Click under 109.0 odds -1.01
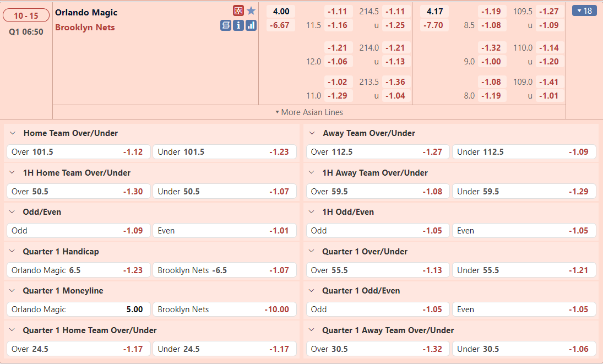The image size is (603, 364). 550,96
